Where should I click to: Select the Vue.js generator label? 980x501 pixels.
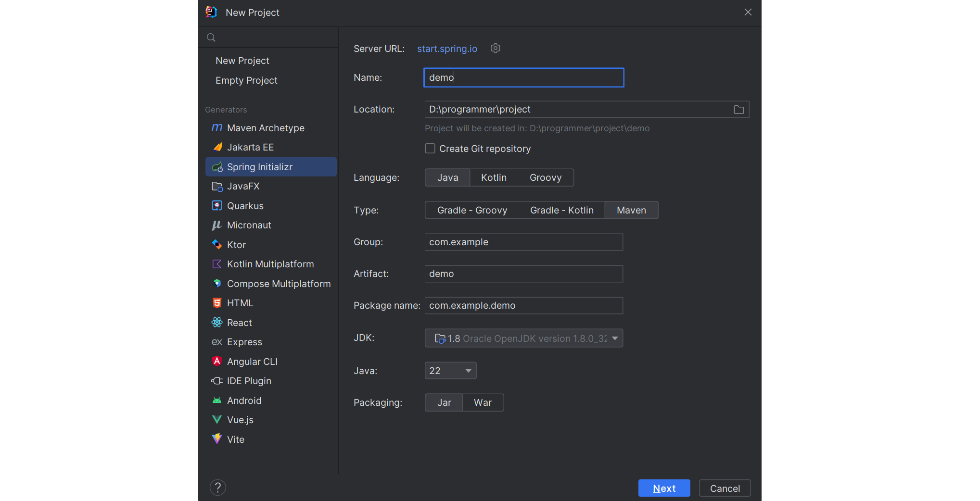[240, 420]
